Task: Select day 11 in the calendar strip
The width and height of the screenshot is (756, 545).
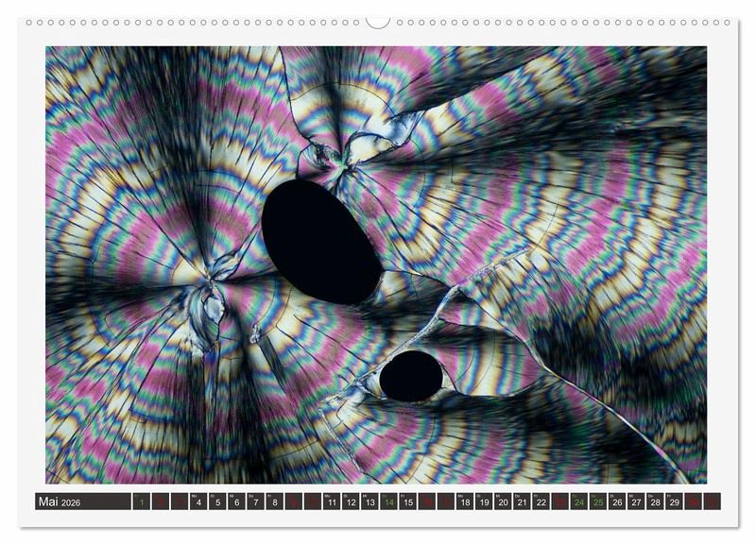Action: click(x=332, y=502)
